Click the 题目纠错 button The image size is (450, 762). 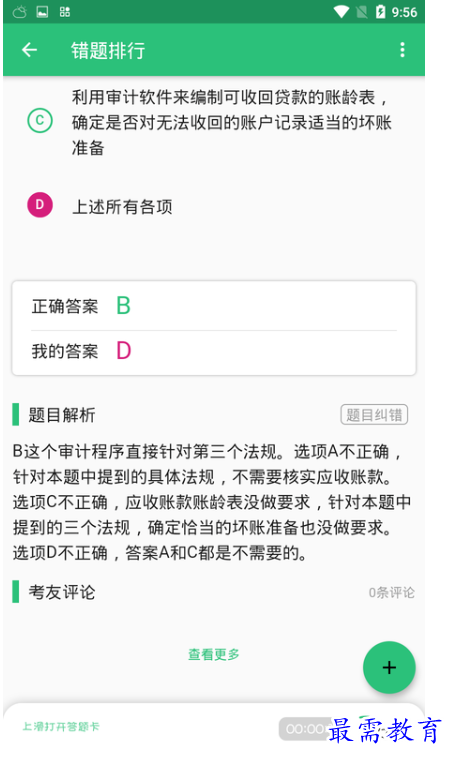point(374,415)
